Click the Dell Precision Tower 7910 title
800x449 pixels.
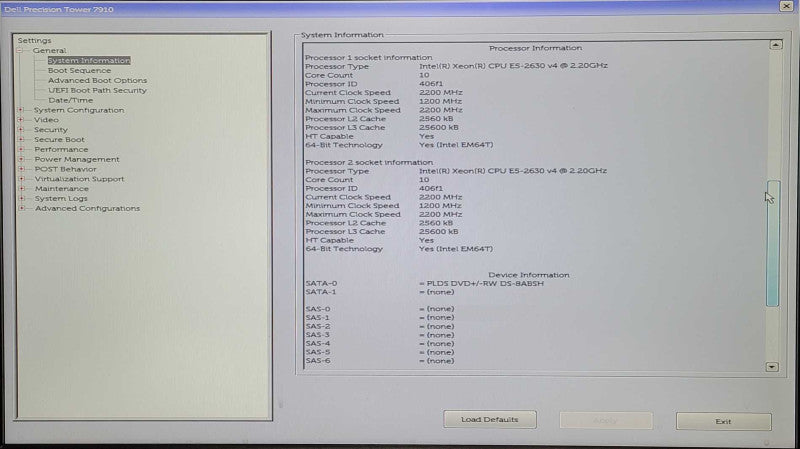59,9
